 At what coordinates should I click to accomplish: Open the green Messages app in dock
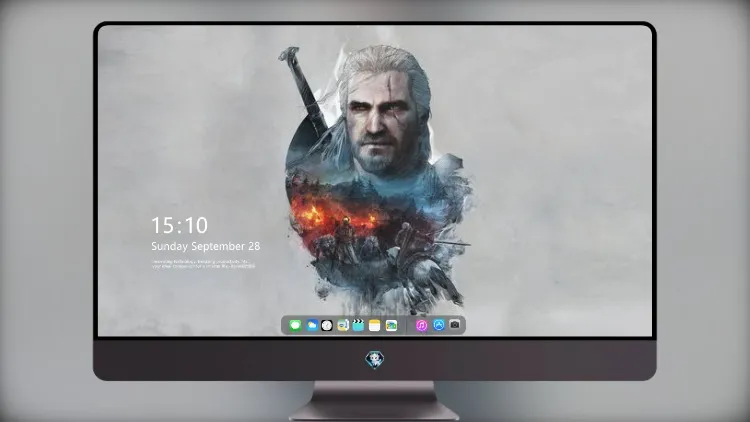295,325
